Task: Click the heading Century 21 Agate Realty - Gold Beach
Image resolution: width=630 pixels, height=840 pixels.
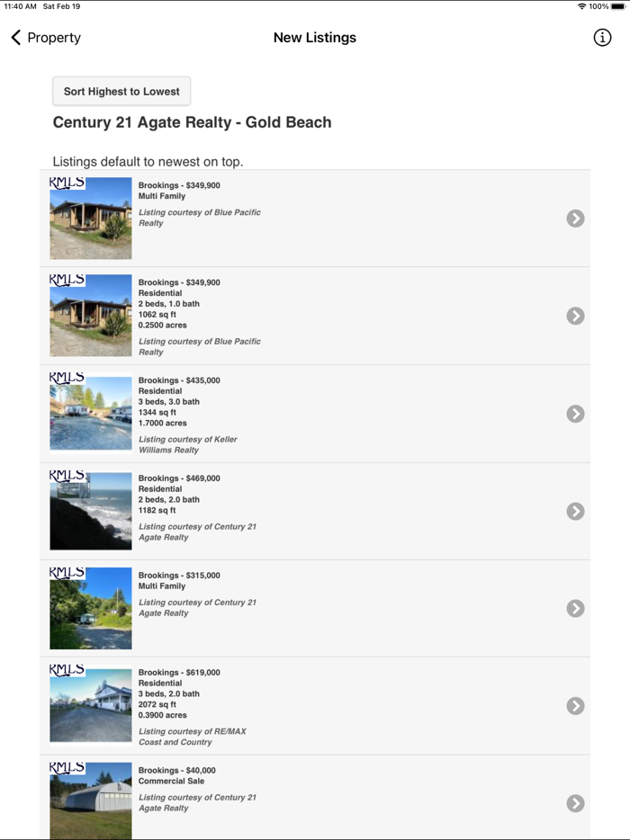Action: 193,121
